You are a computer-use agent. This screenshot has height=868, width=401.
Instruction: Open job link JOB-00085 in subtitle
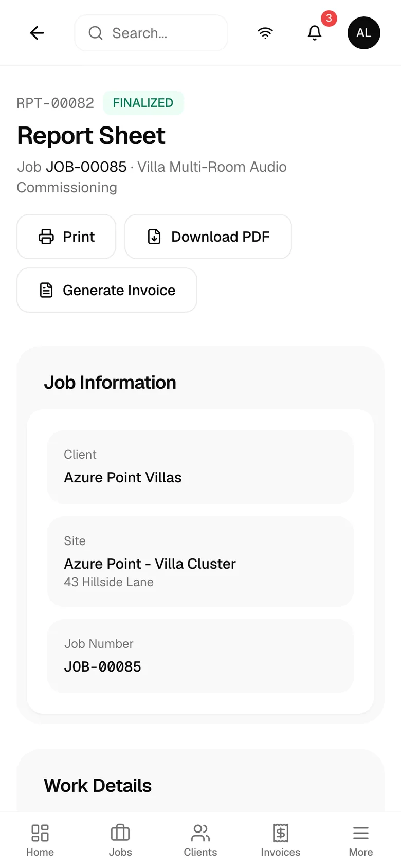tap(86, 167)
